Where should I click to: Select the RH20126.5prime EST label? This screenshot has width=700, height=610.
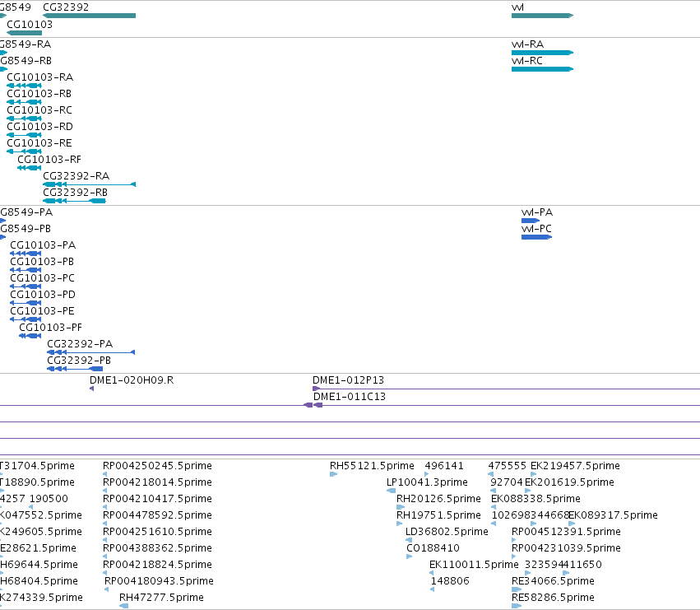(439, 499)
